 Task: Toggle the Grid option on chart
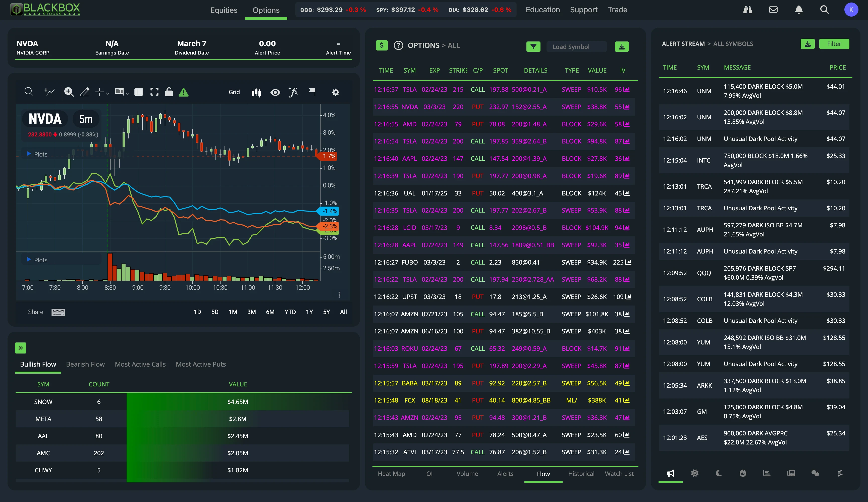234,92
